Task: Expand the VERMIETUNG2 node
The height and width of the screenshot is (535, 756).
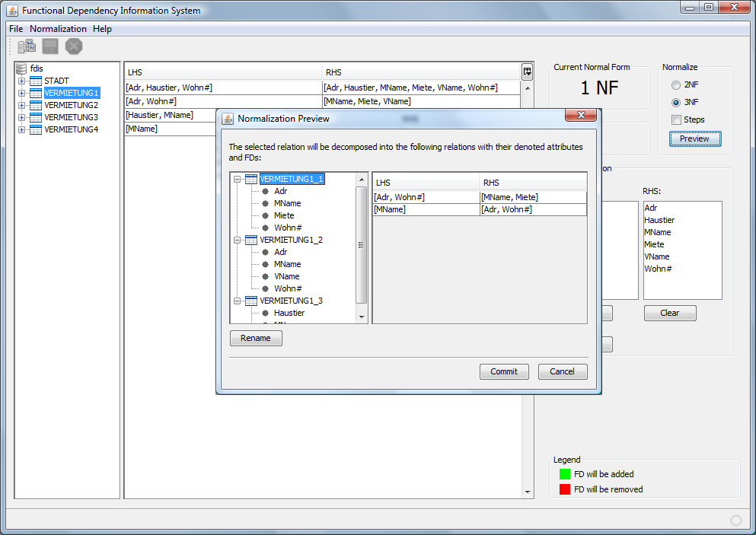Action: click(21, 105)
